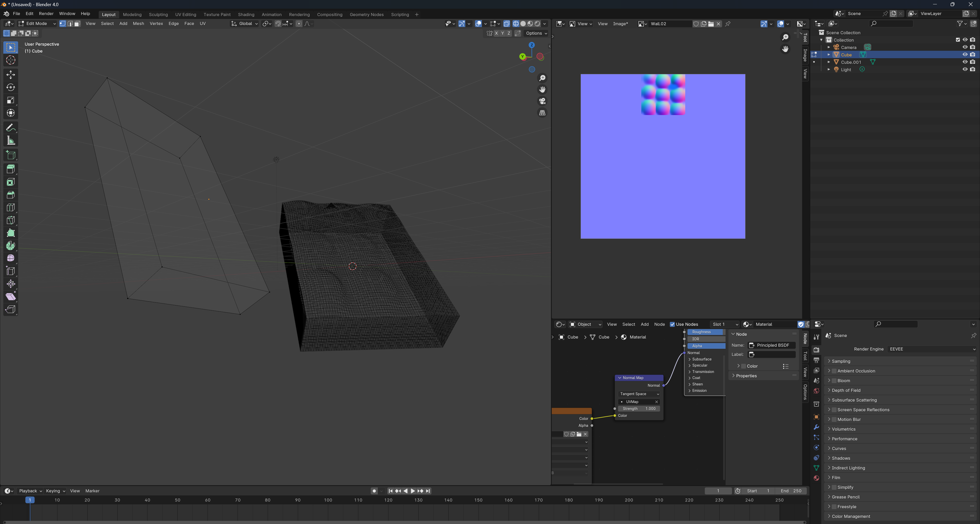Viewport: 980px width, 524px height.
Task: Open the Playback popover in the timeline
Action: [x=30, y=491]
